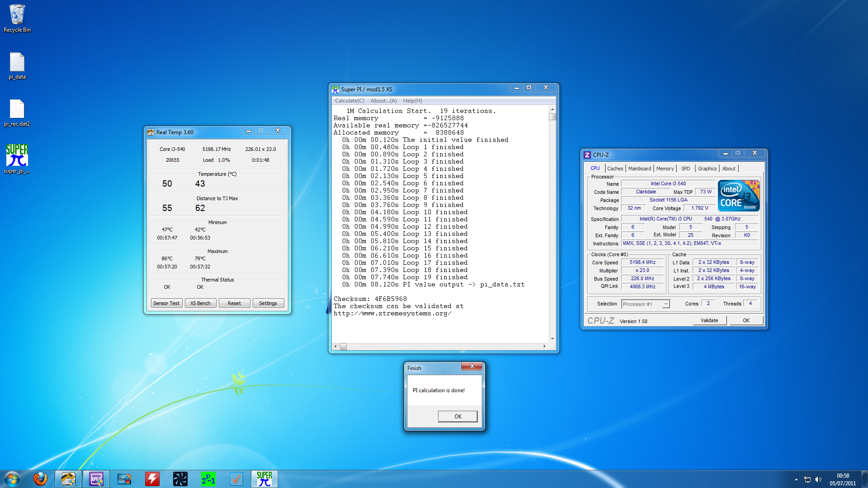
Task: Click Super PI vertical scrollbar down arrow
Action: tap(552, 338)
